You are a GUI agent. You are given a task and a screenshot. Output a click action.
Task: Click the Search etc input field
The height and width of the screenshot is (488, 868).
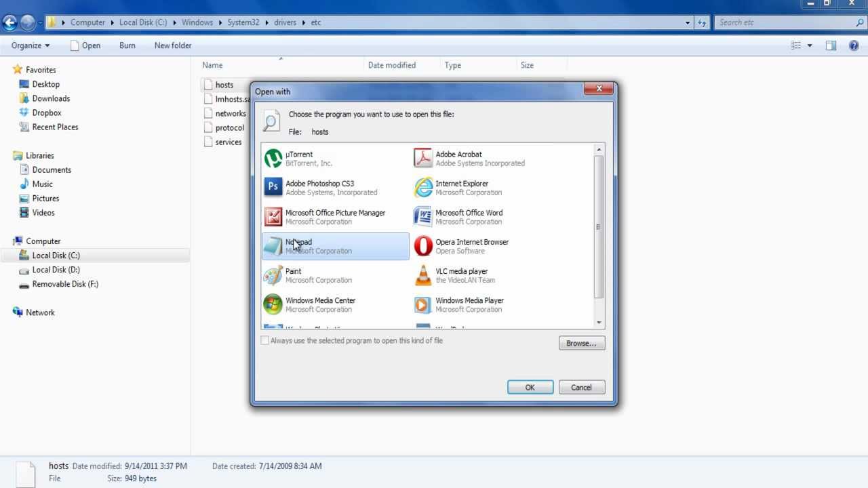784,22
